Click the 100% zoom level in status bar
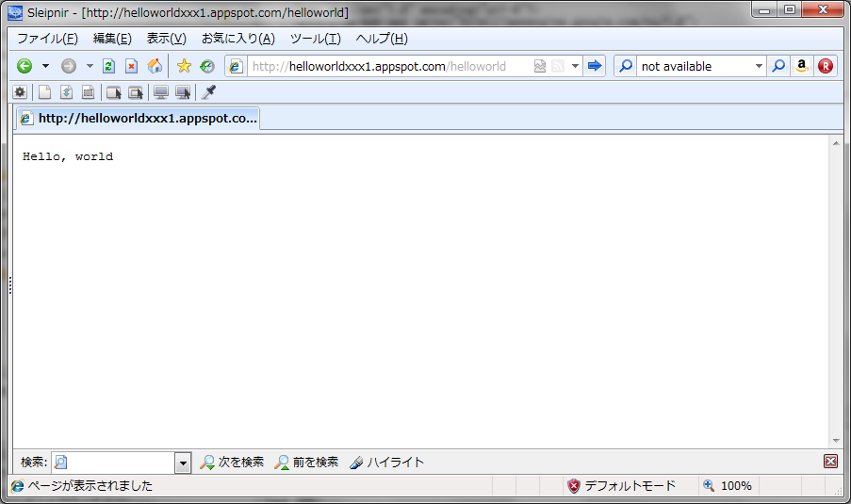Image resolution: width=851 pixels, height=504 pixels. (x=728, y=485)
